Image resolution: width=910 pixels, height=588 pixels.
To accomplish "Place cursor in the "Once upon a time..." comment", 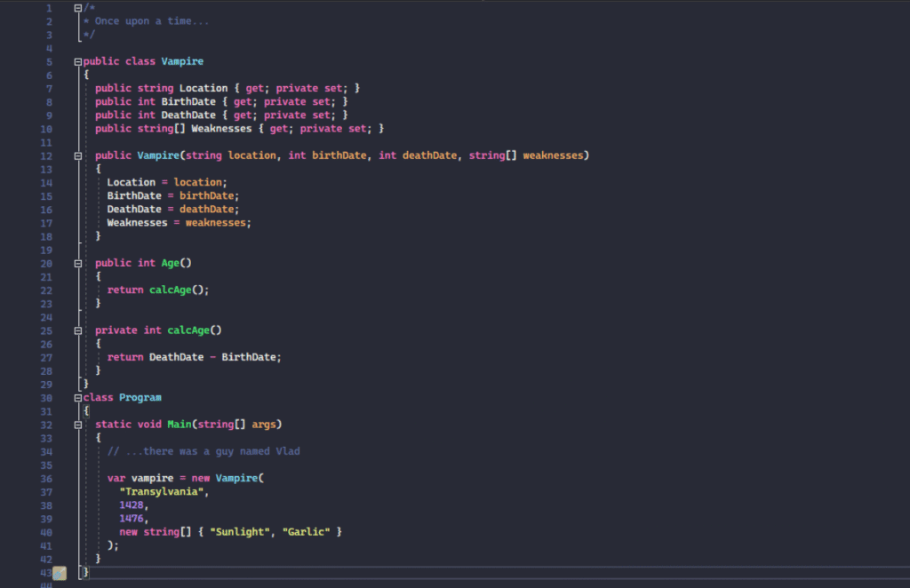I will point(151,21).
